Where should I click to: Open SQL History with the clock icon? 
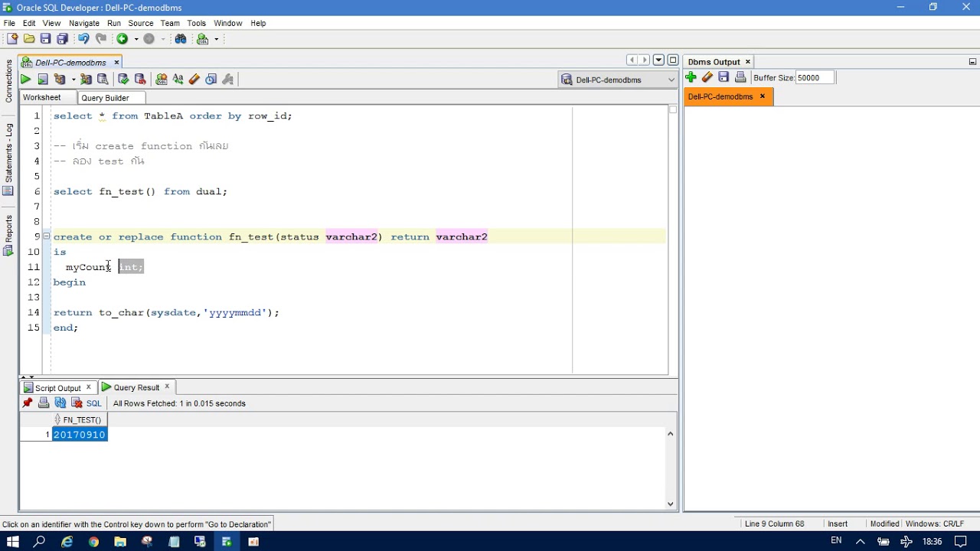coord(211,80)
